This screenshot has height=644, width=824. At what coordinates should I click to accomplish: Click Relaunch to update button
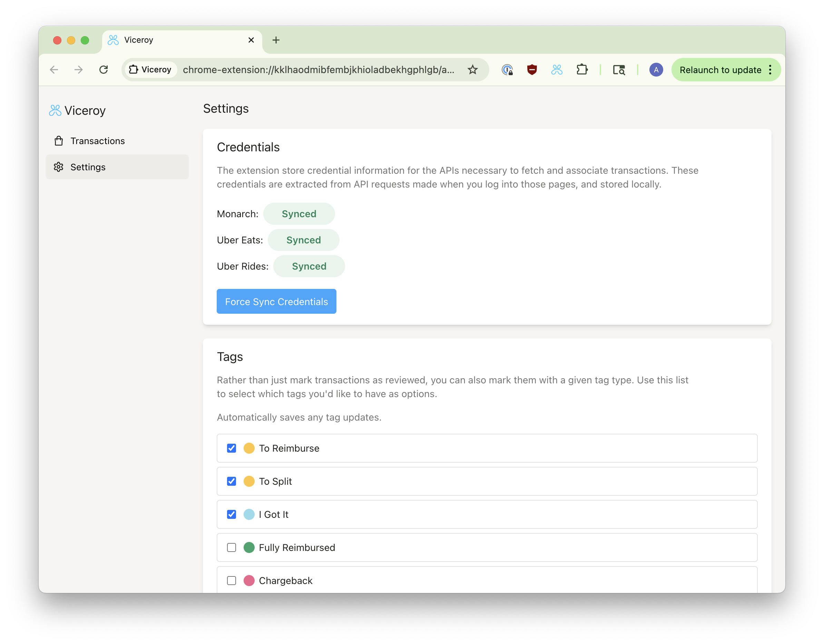tap(720, 70)
